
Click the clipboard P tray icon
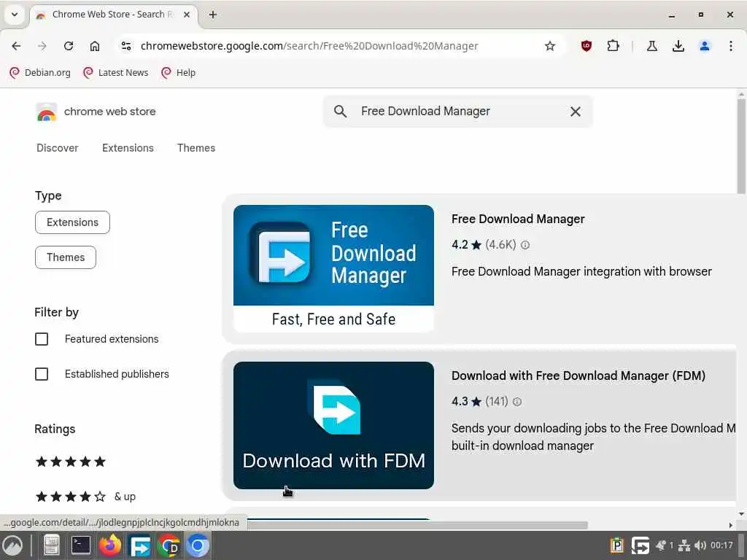[x=616, y=545]
